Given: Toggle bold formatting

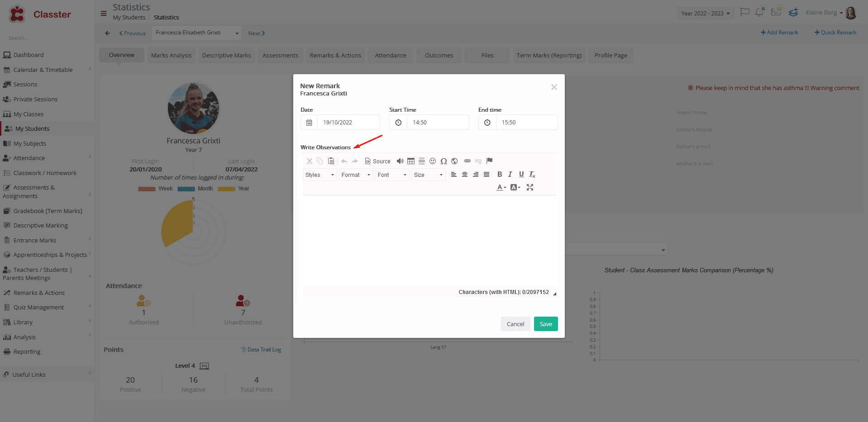Looking at the screenshot, I should [x=500, y=175].
